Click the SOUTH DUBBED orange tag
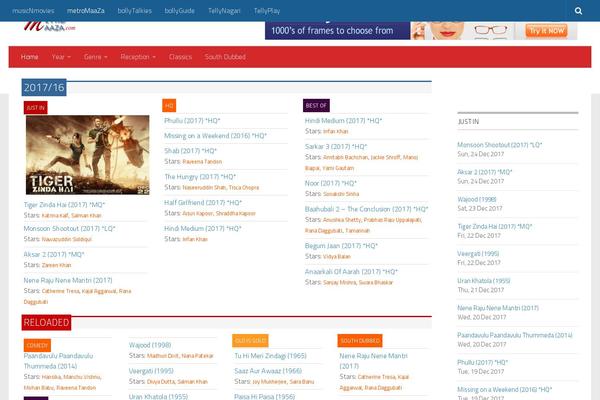The height and width of the screenshot is (400, 600). click(360, 341)
